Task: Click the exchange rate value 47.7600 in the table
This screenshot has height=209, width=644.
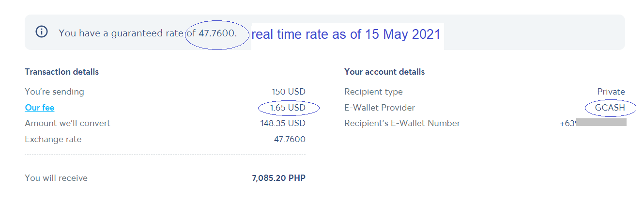Action: 290,139
